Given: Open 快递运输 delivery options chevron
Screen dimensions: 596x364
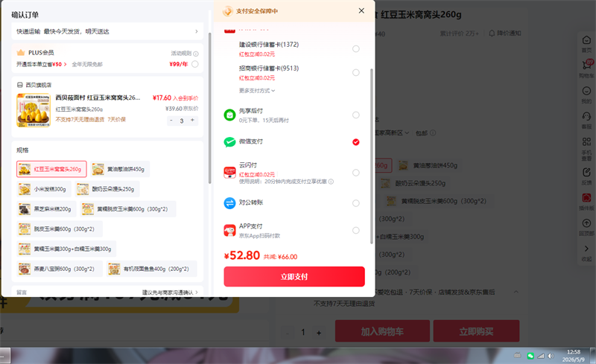Looking at the screenshot, I should (196, 31).
